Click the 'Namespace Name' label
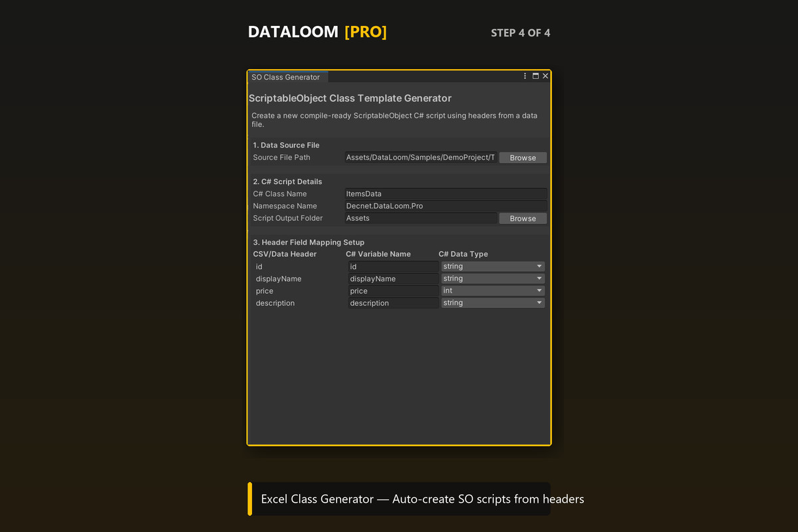 coord(285,206)
